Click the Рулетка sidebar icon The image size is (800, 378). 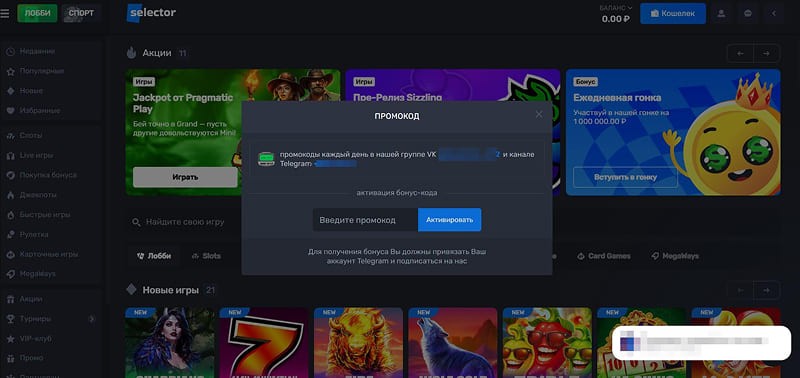(10, 235)
